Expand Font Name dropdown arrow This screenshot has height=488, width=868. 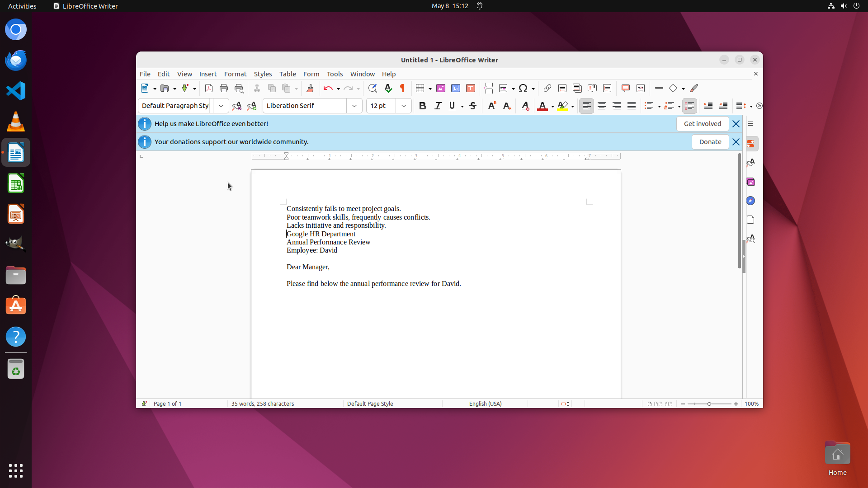tap(354, 106)
